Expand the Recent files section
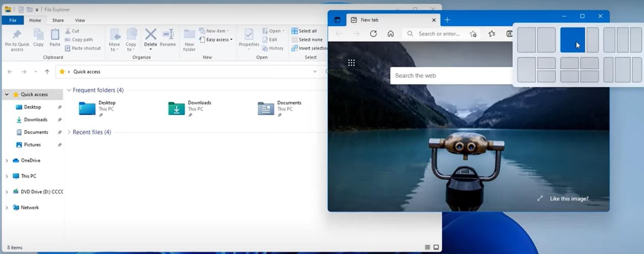 click(x=69, y=132)
